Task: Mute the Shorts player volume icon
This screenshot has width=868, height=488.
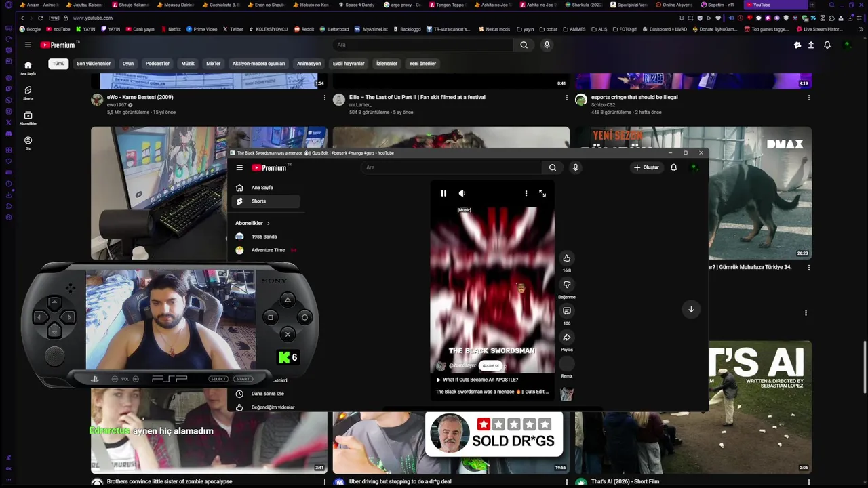Action: point(462,193)
